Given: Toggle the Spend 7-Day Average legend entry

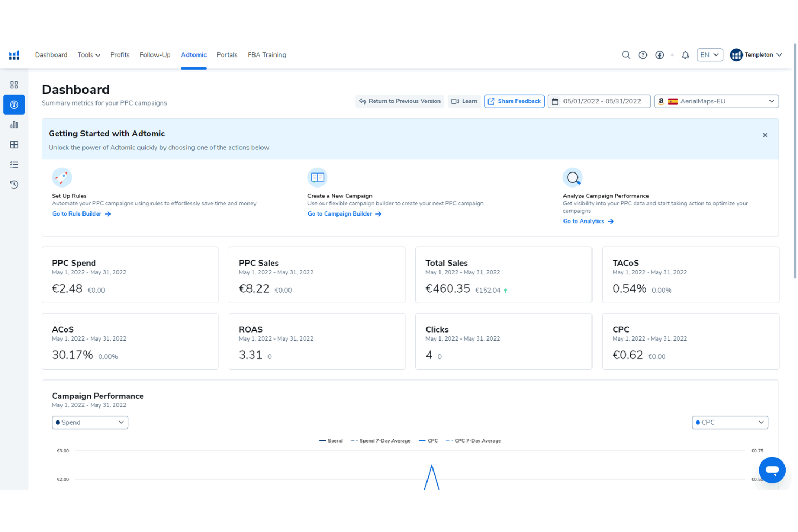Looking at the screenshot, I should pyautogui.click(x=381, y=441).
